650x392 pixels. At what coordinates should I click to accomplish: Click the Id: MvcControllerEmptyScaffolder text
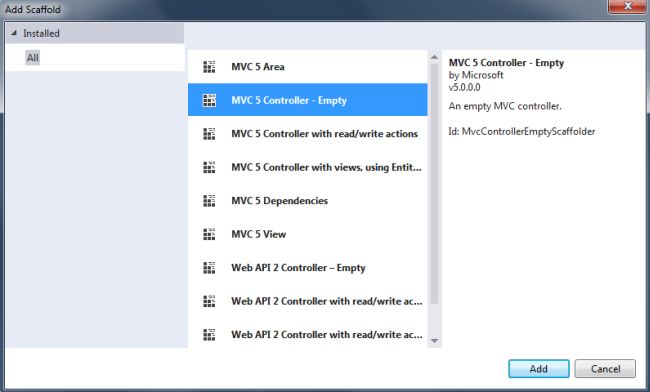coord(522,131)
